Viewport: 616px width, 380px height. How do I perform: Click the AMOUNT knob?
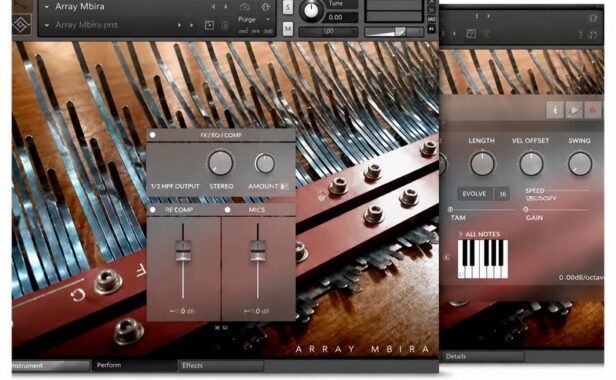[265, 163]
